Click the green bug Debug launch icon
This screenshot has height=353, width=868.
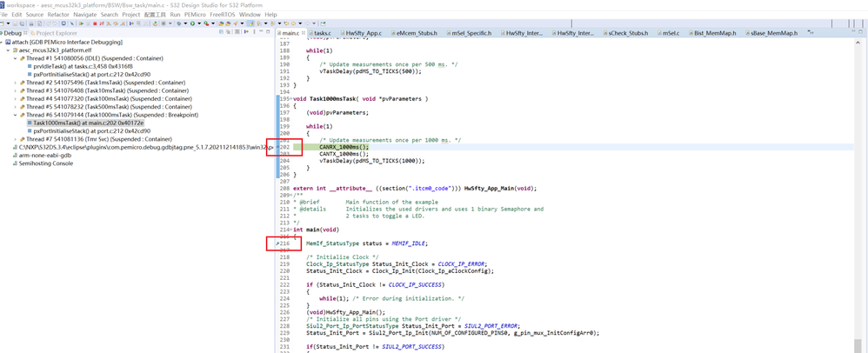coord(179,23)
